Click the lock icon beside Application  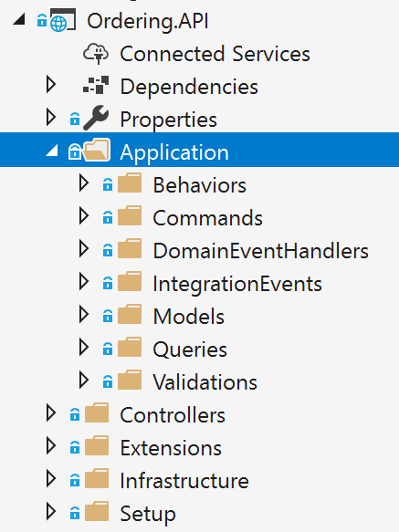(x=75, y=151)
